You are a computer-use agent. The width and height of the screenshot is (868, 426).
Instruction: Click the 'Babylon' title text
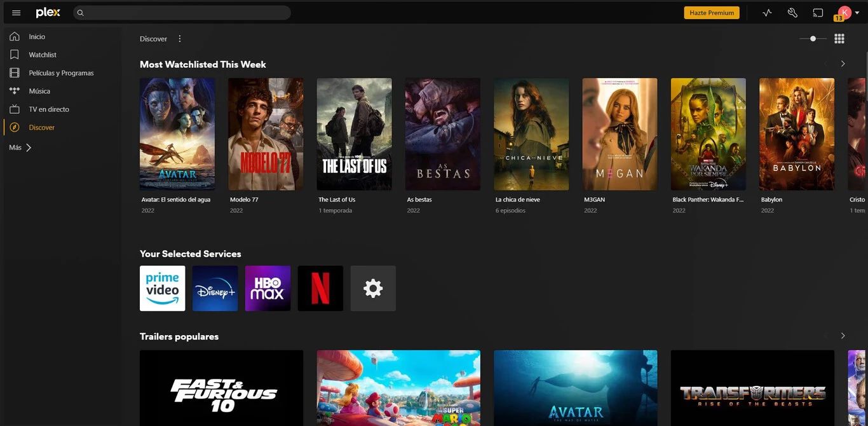coord(772,200)
